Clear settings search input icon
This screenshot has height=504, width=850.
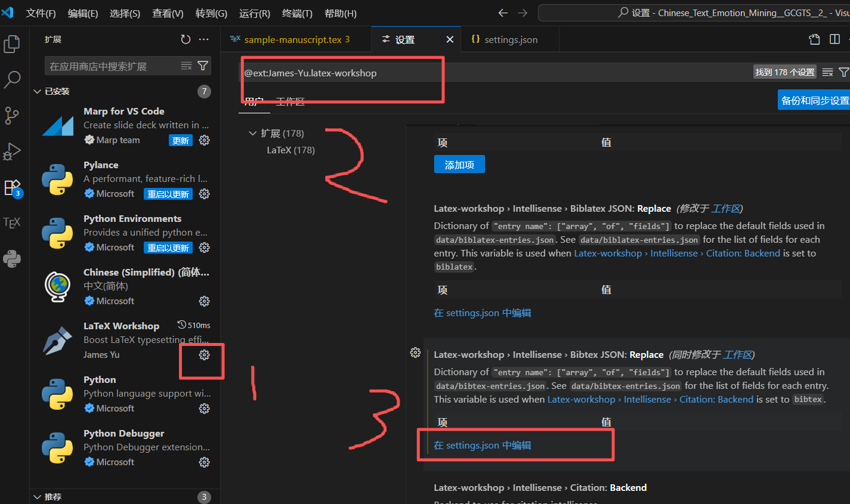827,72
